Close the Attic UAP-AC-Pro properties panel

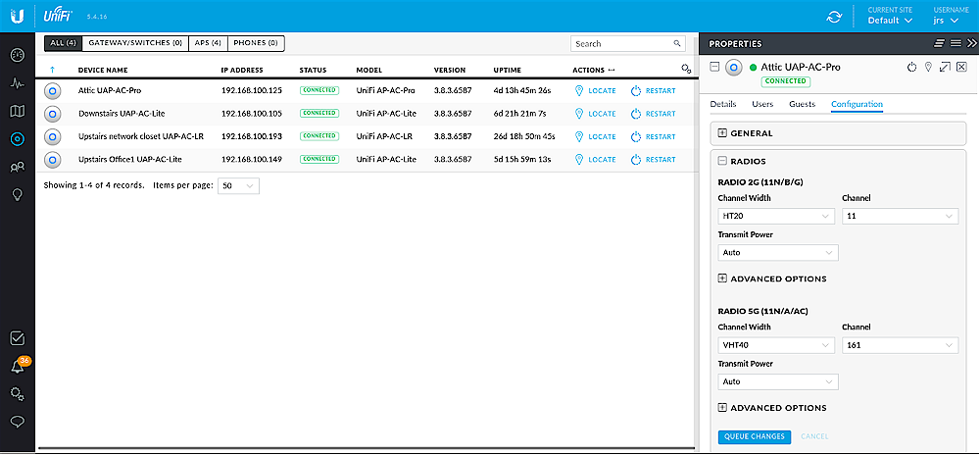pyautogui.click(x=962, y=67)
